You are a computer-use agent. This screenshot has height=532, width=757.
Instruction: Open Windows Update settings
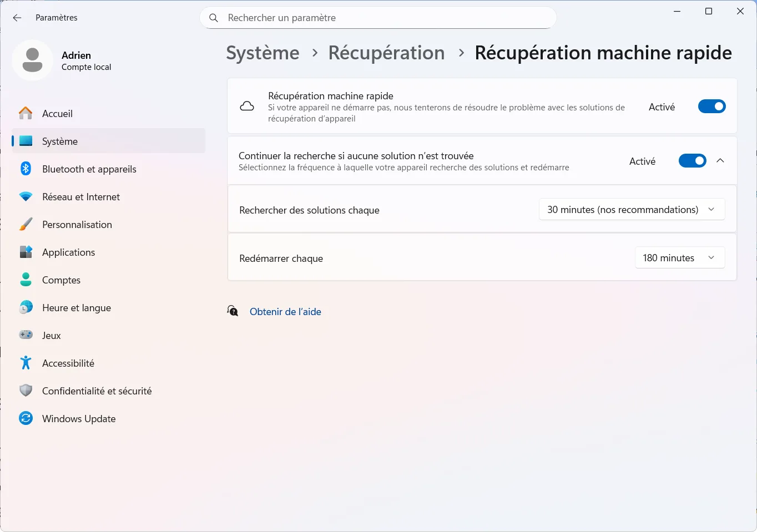[x=78, y=418]
